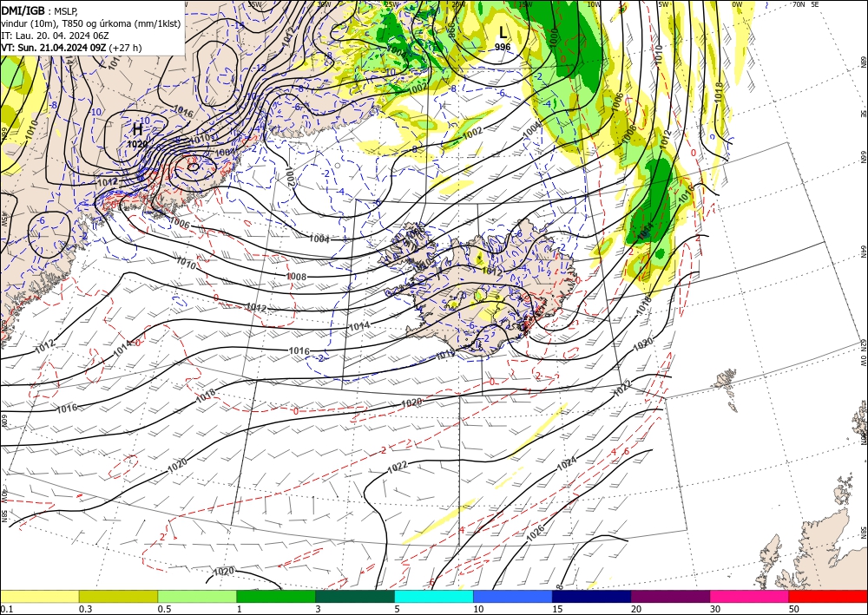Click the legend value 0.3
The height and width of the screenshot is (615, 868).
(x=85, y=609)
